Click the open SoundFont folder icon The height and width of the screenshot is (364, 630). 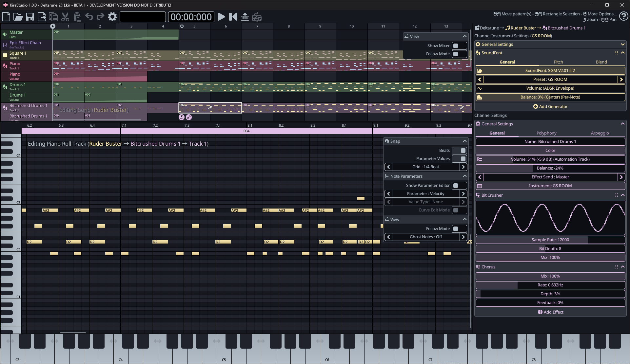[480, 71]
